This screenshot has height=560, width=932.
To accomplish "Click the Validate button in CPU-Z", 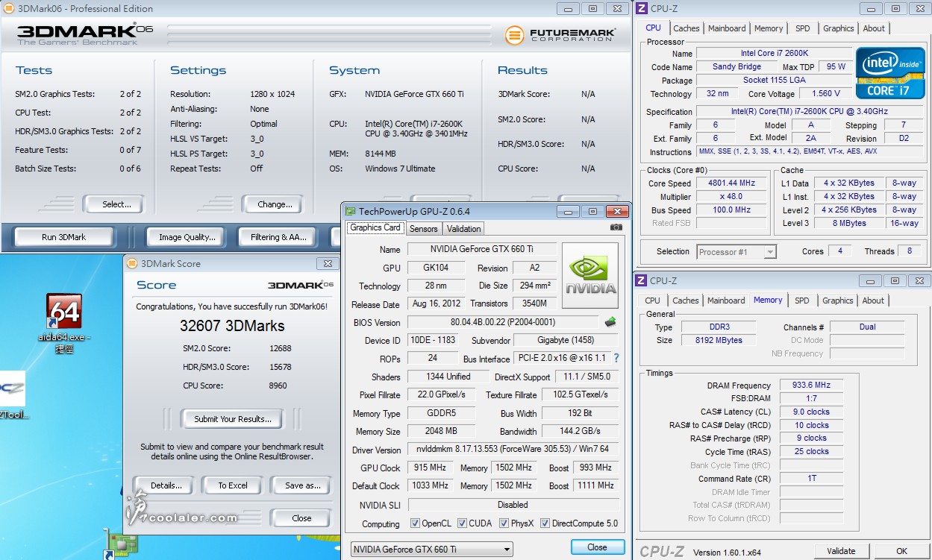I will click(x=841, y=551).
